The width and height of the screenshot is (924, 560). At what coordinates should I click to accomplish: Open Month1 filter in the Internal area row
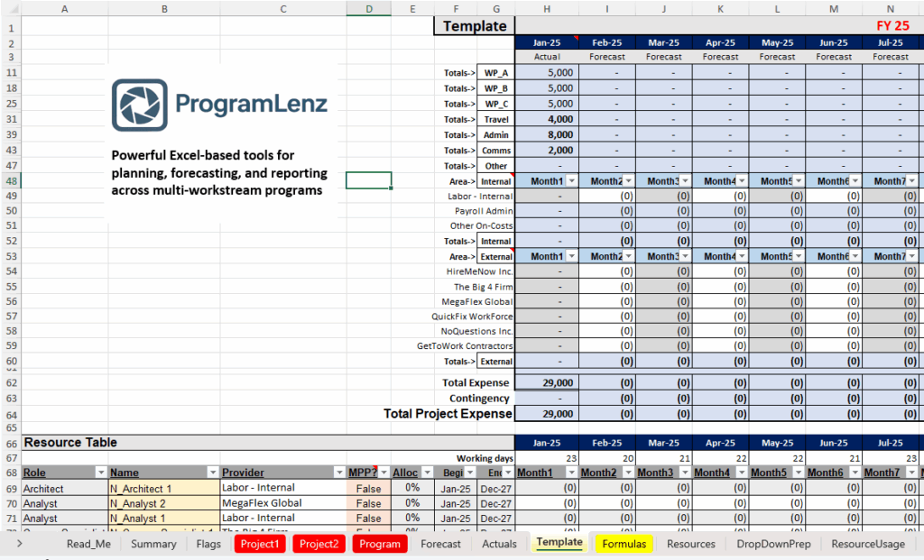tap(571, 181)
